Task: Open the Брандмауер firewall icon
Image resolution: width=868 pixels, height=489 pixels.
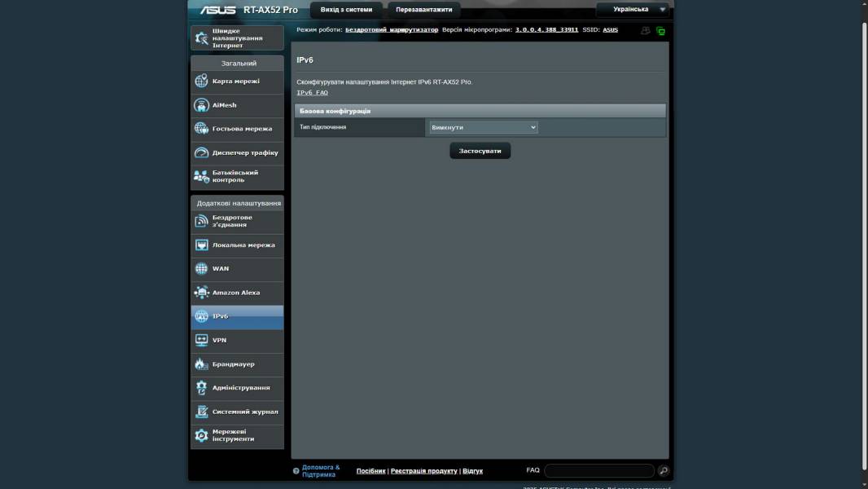Action: pos(201,364)
